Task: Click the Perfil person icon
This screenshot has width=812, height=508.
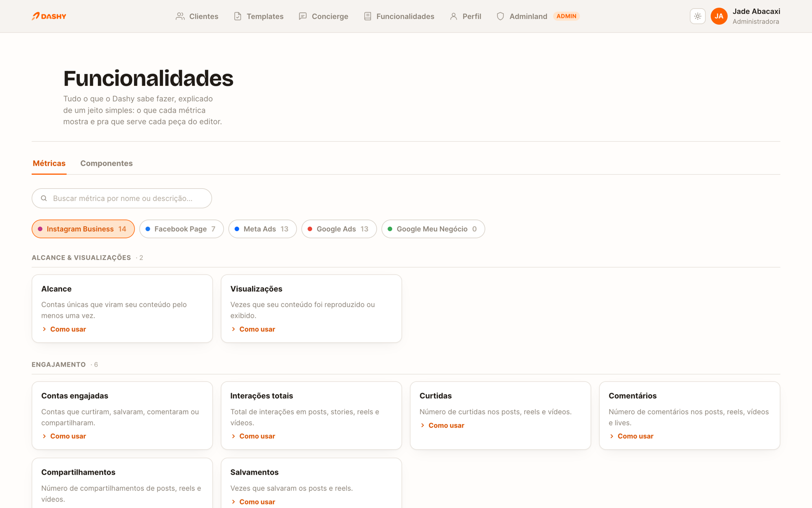Action: pyautogui.click(x=453, y=16)
